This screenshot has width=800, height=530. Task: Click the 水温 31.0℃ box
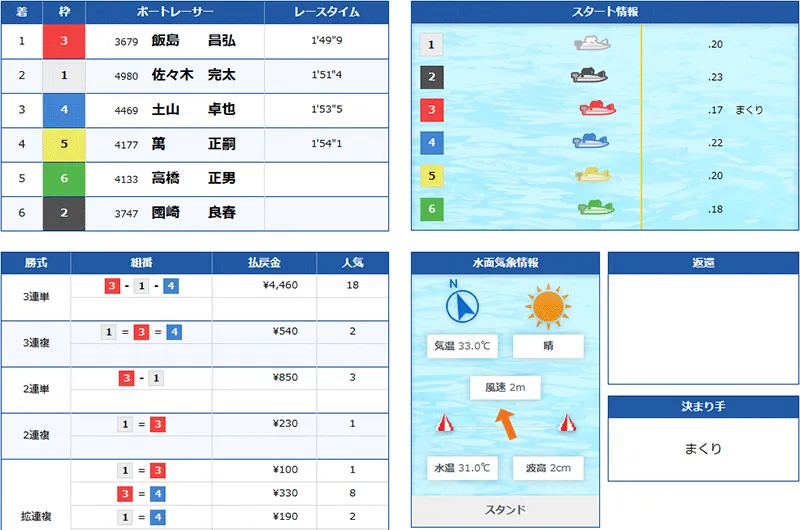coord(462,468)
